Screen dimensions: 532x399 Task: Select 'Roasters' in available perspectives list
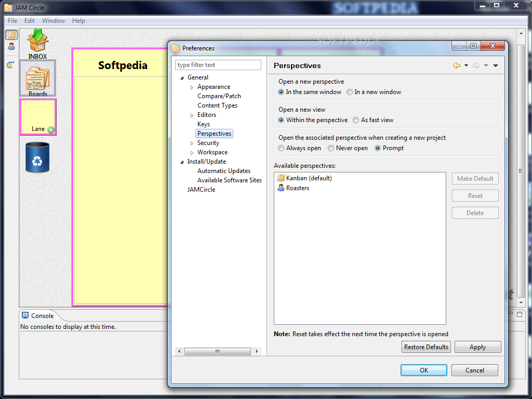(x=298, y=188)
